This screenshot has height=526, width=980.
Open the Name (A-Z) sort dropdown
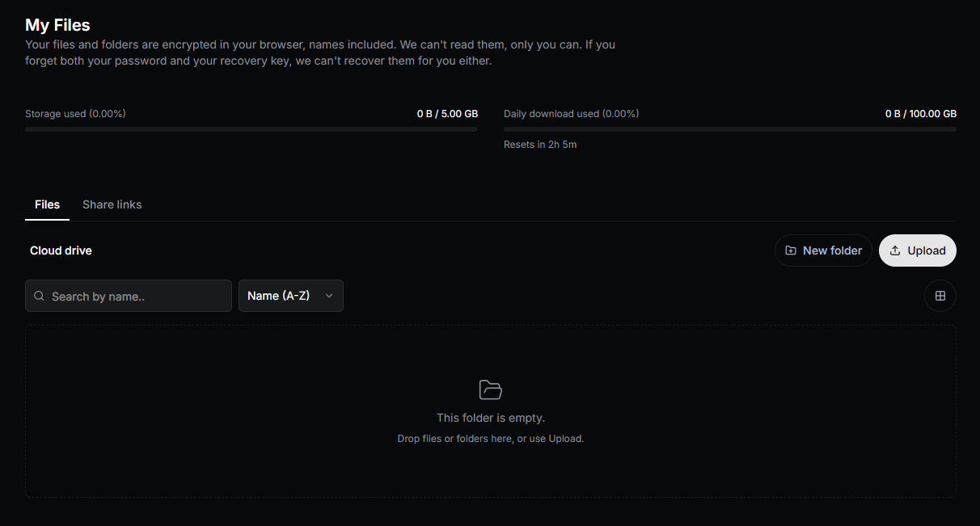point(291,296)
